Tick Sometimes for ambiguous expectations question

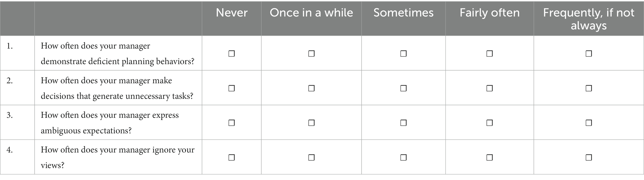tap(403, 123)
